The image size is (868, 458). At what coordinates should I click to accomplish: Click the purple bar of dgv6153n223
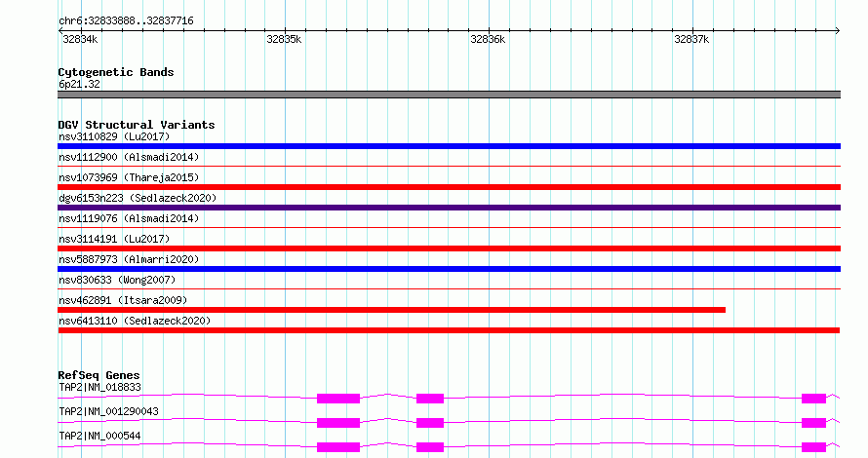coord(449,208)
